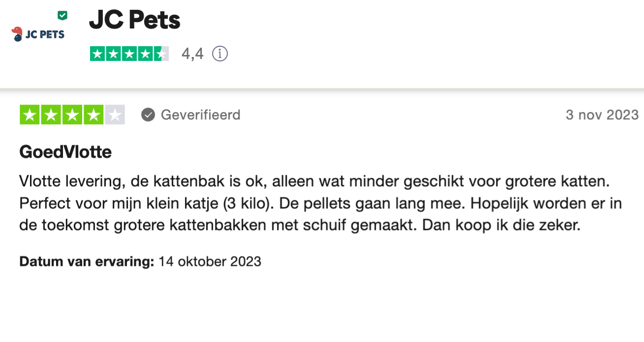The width and height of the screenshot is (644, 342).
Task: Click the first green star of the review
Action: 29,115
